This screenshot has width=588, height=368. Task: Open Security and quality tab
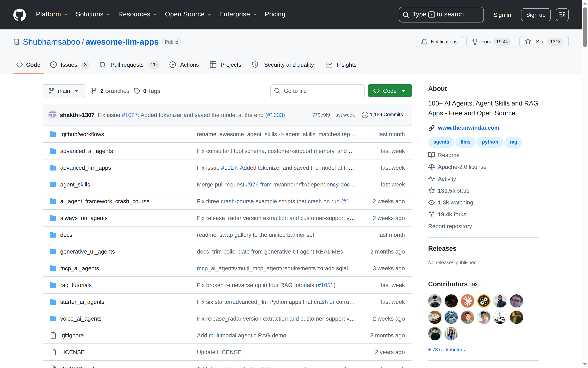(283, 65)
